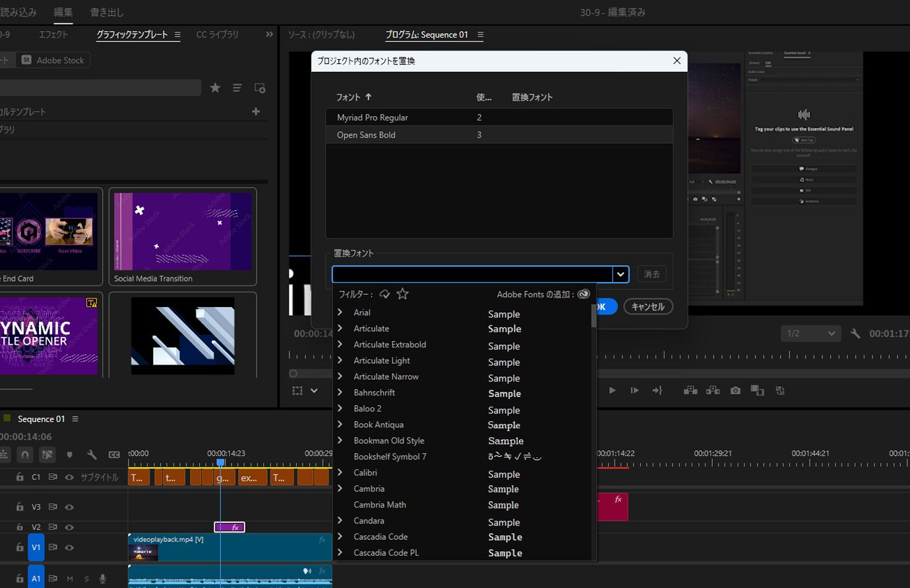Open the playback resolution 1/2 dropdown
The height and width of the screenshot is (588, 910).
point(811,334)
